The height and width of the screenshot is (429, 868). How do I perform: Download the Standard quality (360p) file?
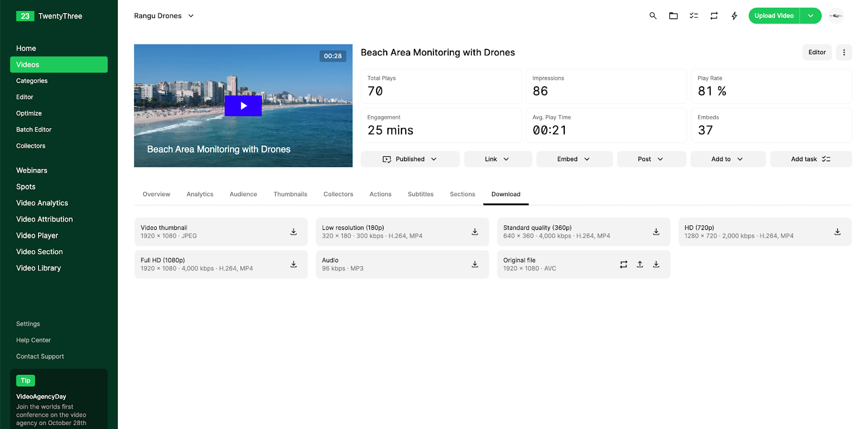(656, 232)
